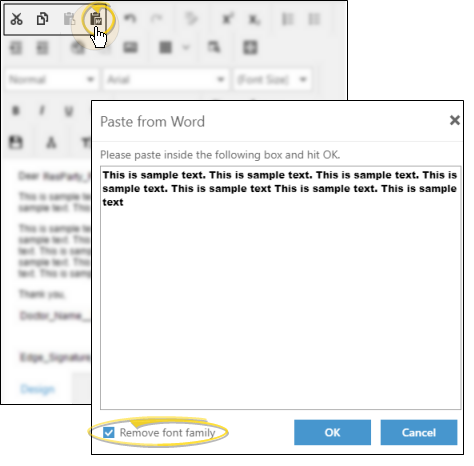Open the Arial font name dropdown
The image size is (474, 466).
click(x=166, y=79)
